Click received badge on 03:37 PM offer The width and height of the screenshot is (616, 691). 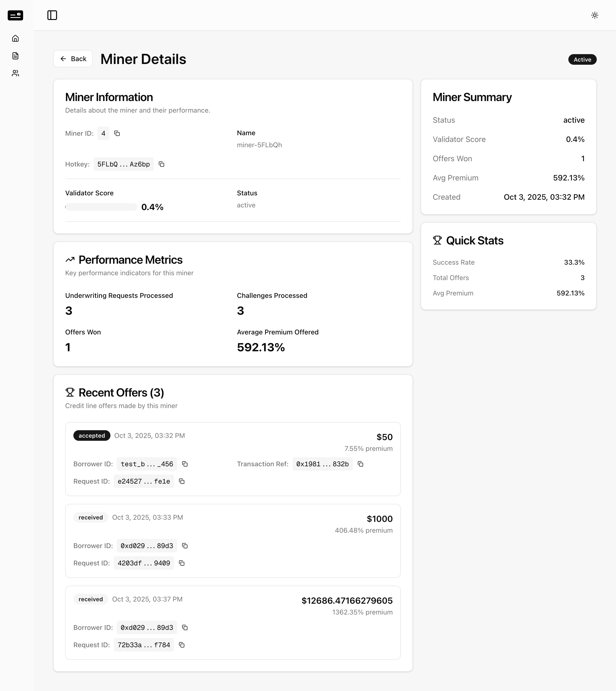coord(91,599)
